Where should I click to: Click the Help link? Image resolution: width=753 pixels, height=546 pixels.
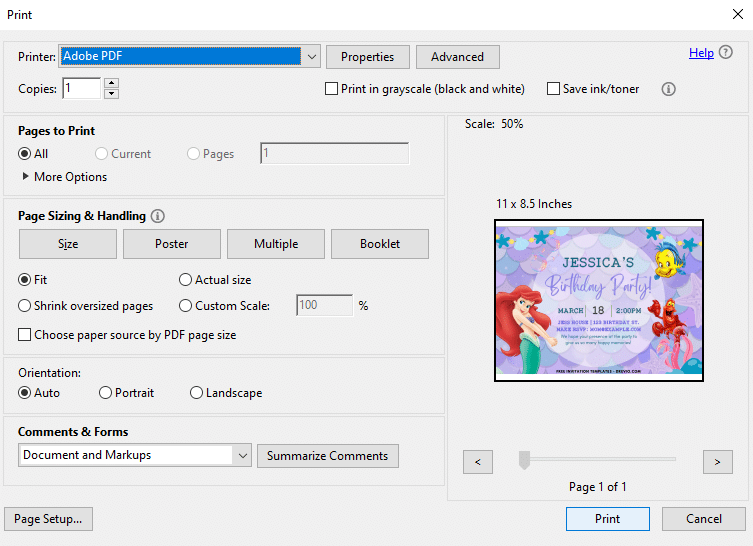701,53
